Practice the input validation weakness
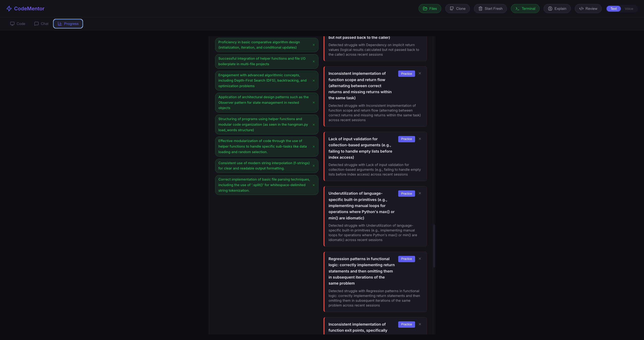644x340 pixels. (x=406, y=139)
